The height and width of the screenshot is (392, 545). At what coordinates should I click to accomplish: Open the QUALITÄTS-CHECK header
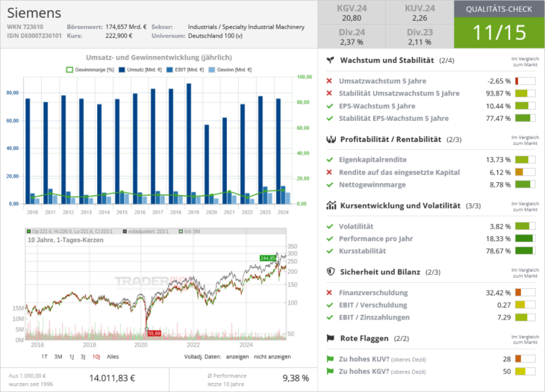[499, 9]
